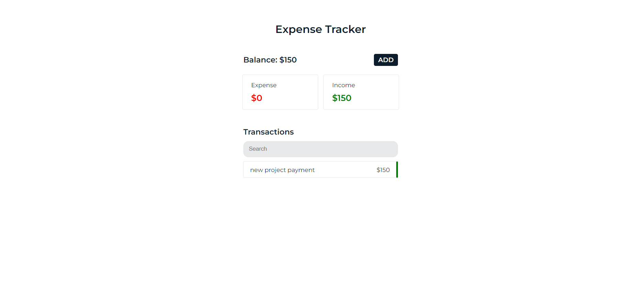
Task: Click the Income summary card
Action: coord(361,92)
